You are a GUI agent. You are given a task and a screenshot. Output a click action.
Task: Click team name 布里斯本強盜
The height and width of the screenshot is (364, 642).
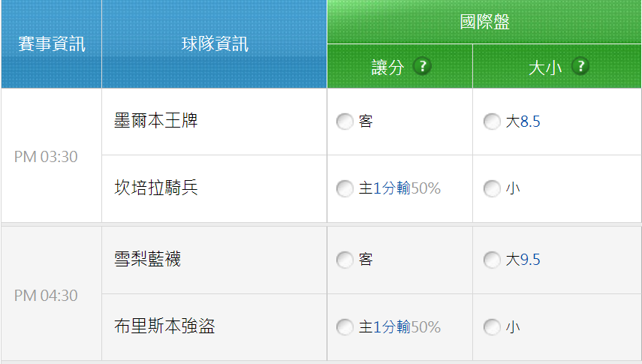(164, 326)
